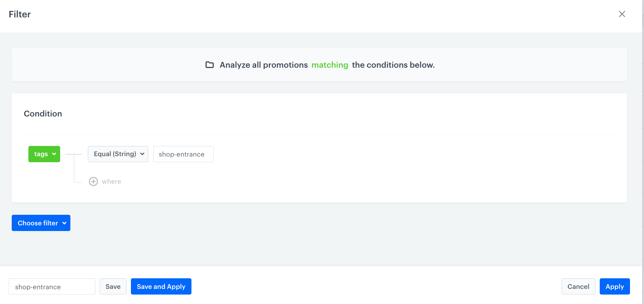The height and width of the screenshot is (304, 644).
Task: Close the Filter dialog with X
Action: tap(622, 14)
